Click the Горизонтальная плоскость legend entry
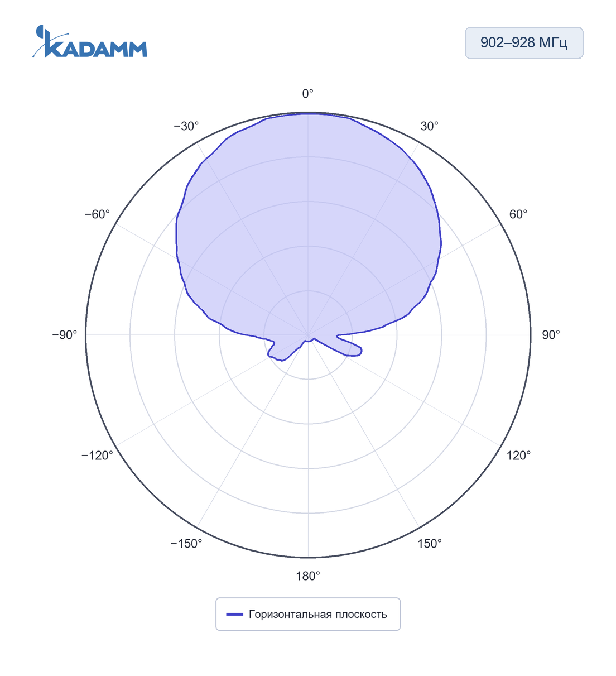Viewport: 616px width, 676px height. (x=308, y=615)
